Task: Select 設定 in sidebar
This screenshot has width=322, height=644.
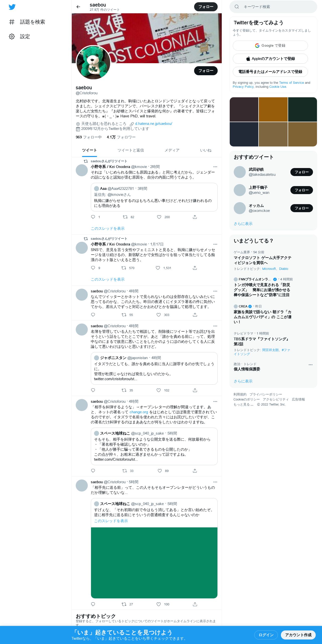Action: coord(25,36)
